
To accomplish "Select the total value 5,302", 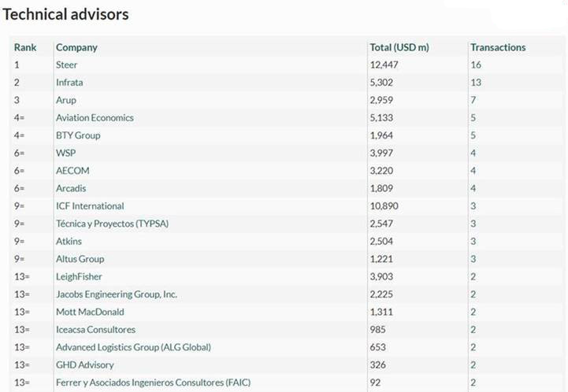I will [x=381, y=83].
